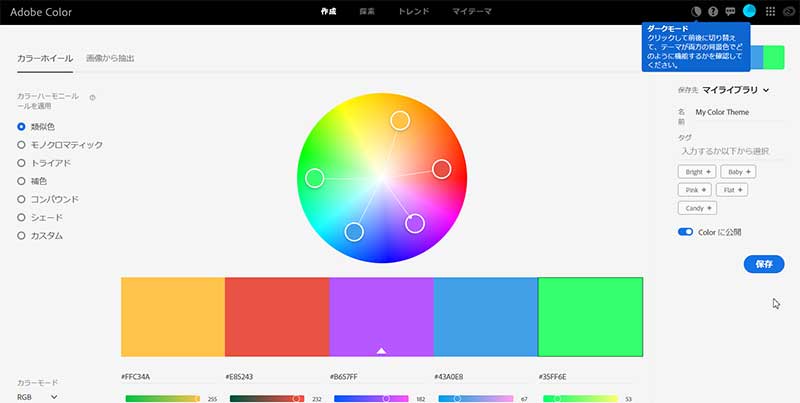This screenshot has width=800, height=403.
Task: Open the RGB color mode dropdown
Action: coord(37,397)
